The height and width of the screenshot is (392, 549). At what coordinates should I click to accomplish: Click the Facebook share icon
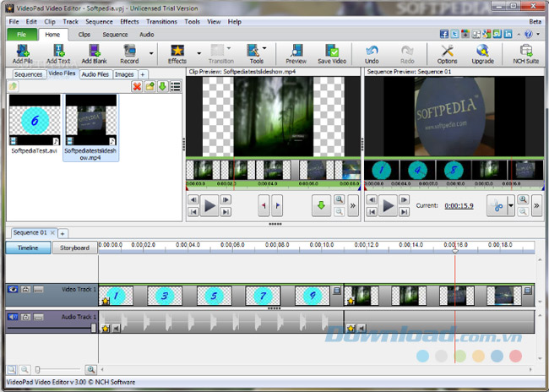click(x=444, y=34)
